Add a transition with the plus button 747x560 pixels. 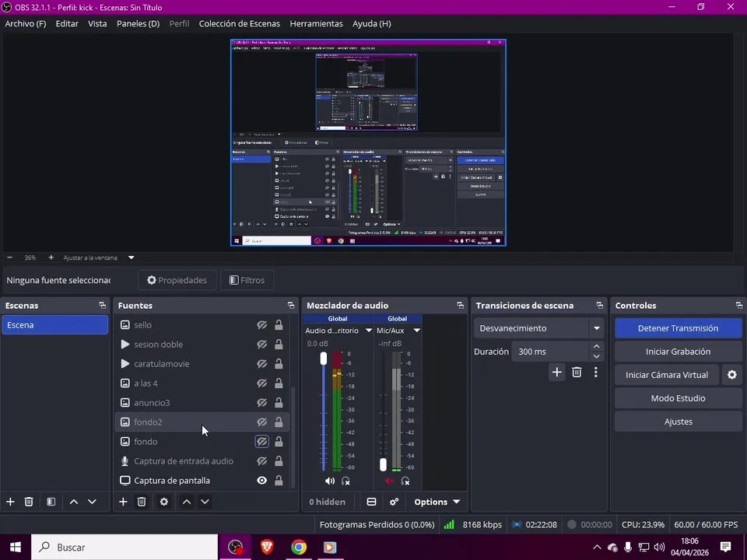[x=557, y=372]
